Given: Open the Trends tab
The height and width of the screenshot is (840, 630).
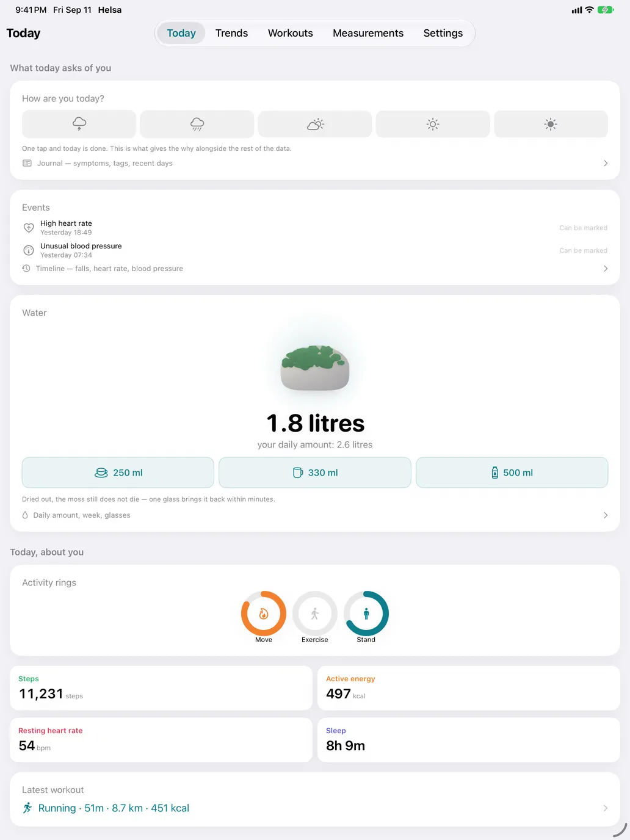Looking at the screenshot, I should pos(232,33).
